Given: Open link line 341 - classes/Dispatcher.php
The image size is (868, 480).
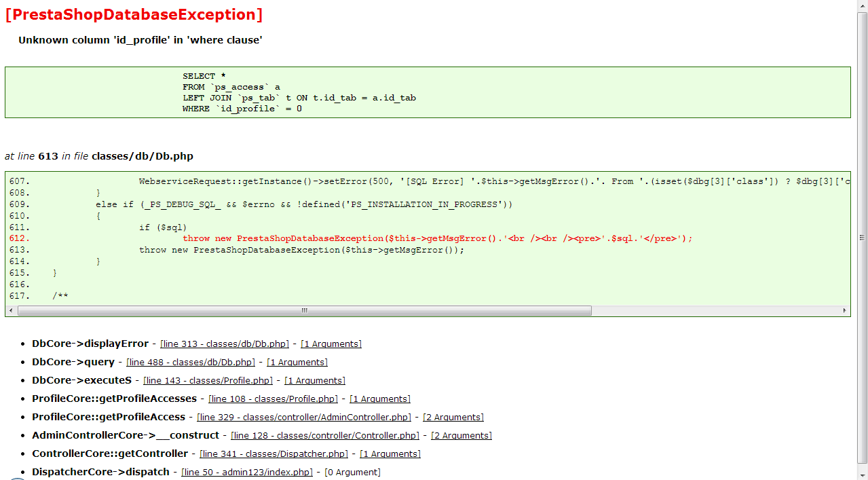Looking at the screenshot, I should coord(274,454).
